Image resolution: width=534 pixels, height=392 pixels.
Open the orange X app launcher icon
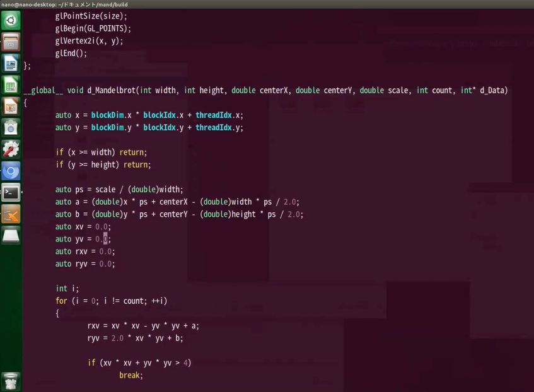(x=11, y=214)
